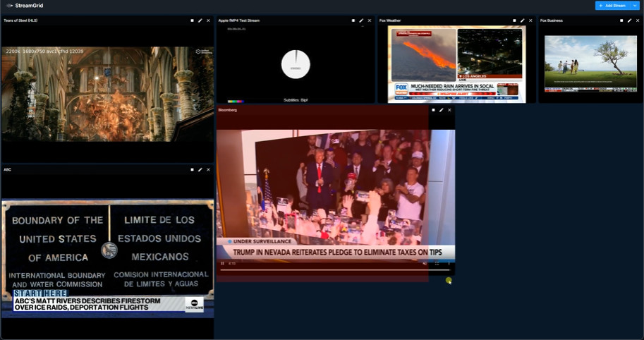644x340 pixels.
Task: Close the Apple fMP4 Test Stream tile
Action: [369, 20]
